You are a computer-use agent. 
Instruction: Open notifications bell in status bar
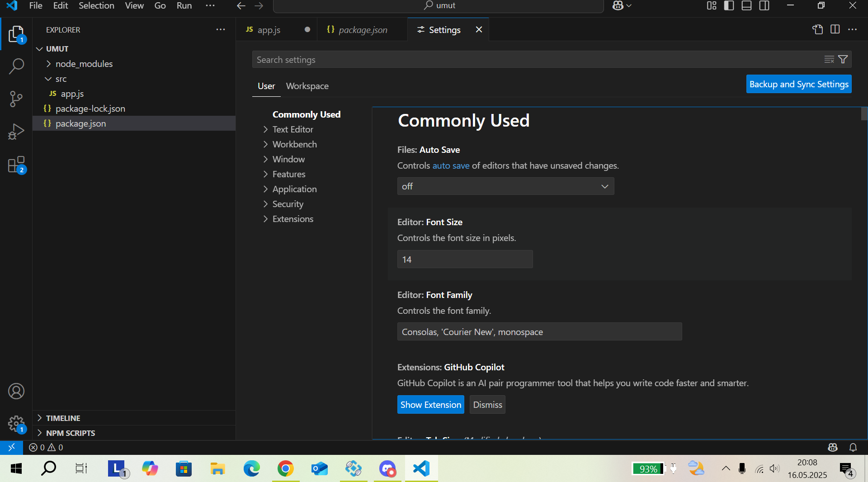point(853,447)
